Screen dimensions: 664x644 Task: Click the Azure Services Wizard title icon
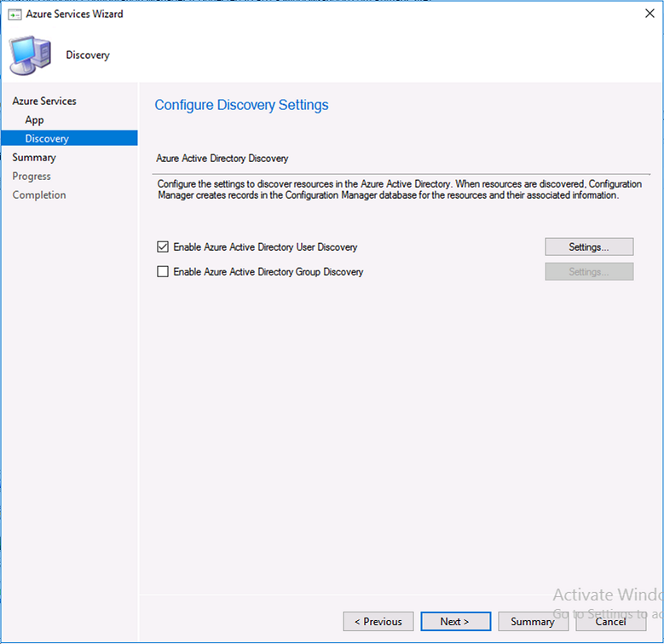(14, 15)
